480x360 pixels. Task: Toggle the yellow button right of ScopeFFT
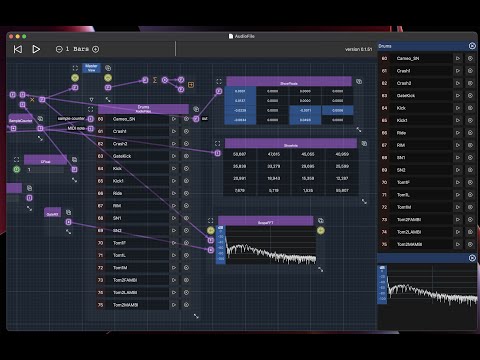click(x=321, y=230)
